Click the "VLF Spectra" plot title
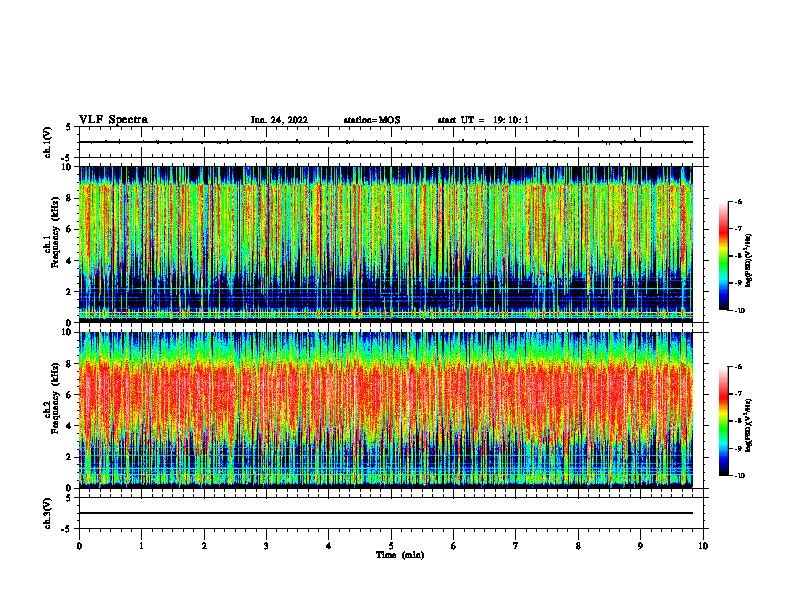This screenshot has width=792, height=612. [x=113, y=120]
